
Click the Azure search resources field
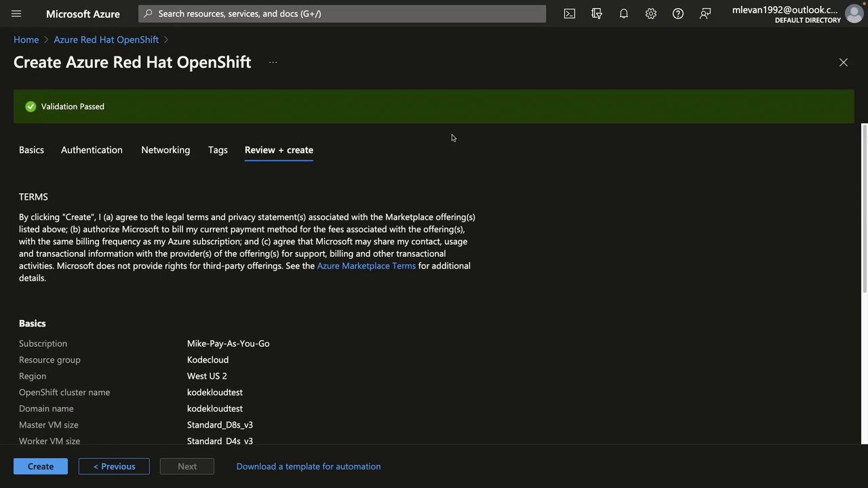(x=342, y=14)
